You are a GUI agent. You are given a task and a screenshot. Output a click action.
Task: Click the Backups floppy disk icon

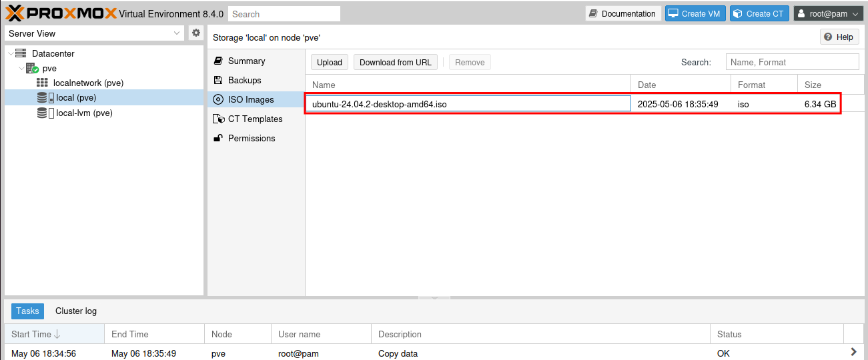pos(218,80)
